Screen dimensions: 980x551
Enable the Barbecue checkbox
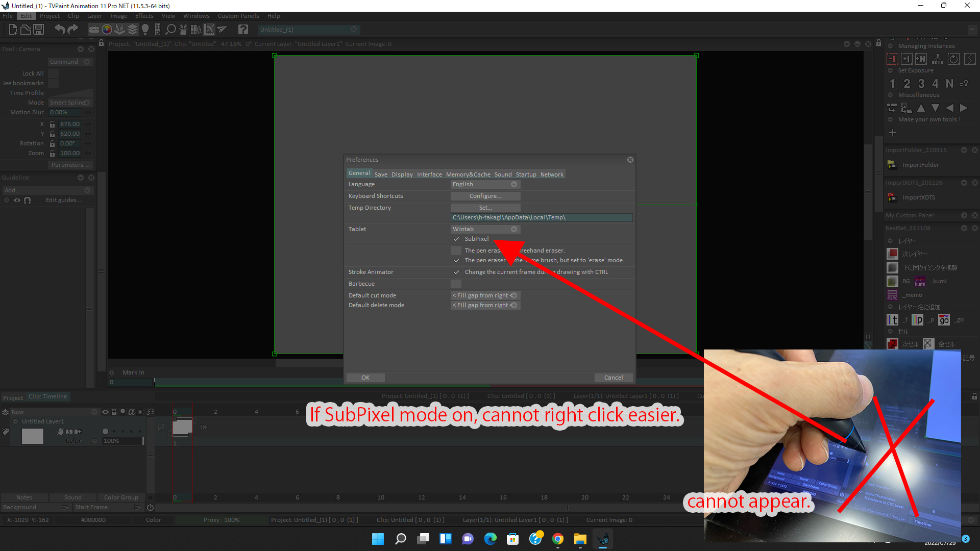pos(456,284)
